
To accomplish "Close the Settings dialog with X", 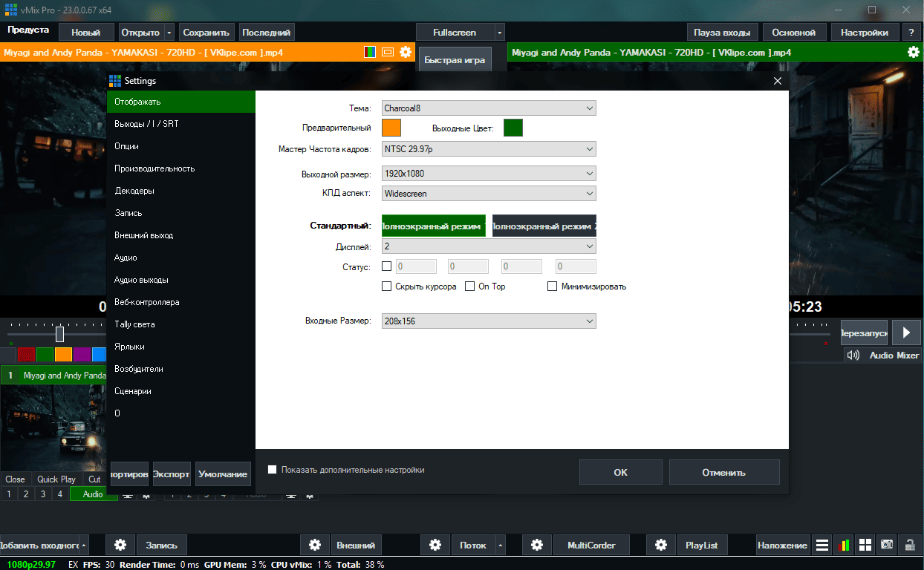I will click(x=778, y=81).
